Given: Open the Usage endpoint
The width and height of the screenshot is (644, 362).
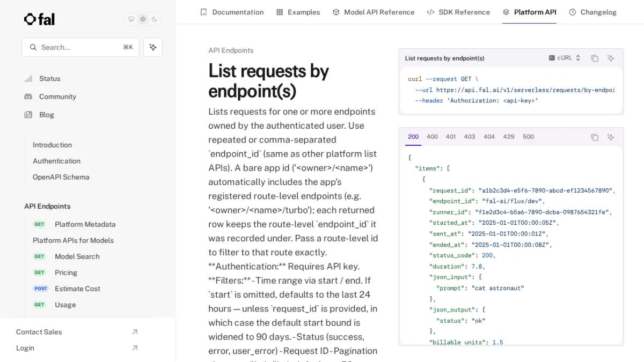Looking at the screenshot, I should pos(65,305).
